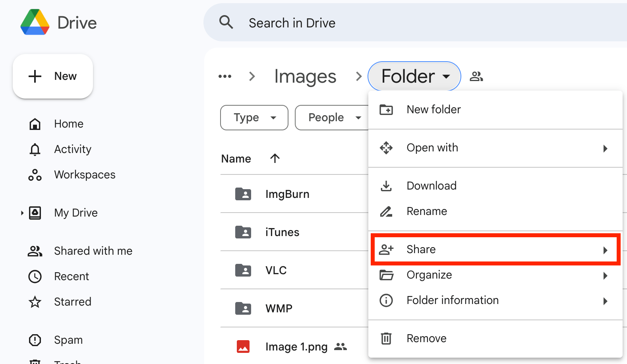Choose Remove from the menu
Viewport: 627px width, 364px height.
(x=495, y=339)
